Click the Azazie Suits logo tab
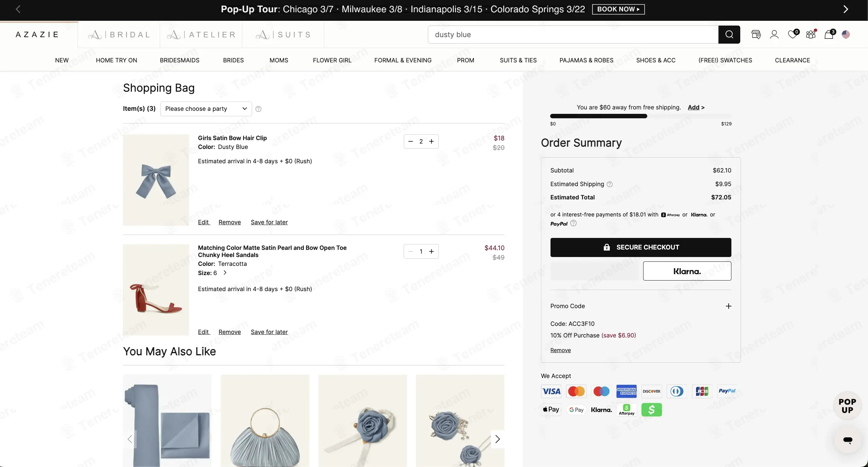The image size is (868, 467). point(283,34)
